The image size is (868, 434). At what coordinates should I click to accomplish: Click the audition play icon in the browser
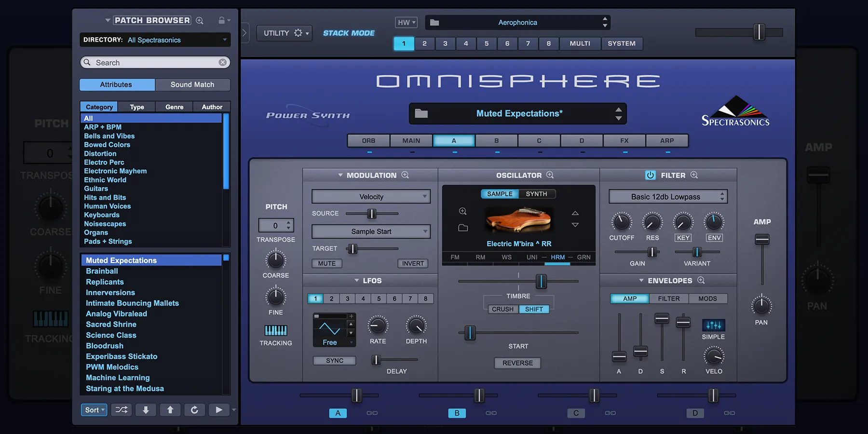click(219, 409)
